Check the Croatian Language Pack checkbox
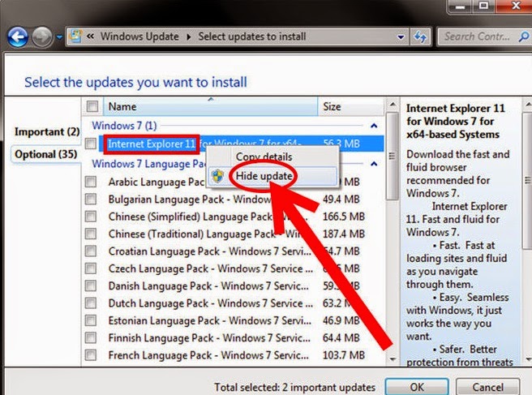 tap(91, 251)
